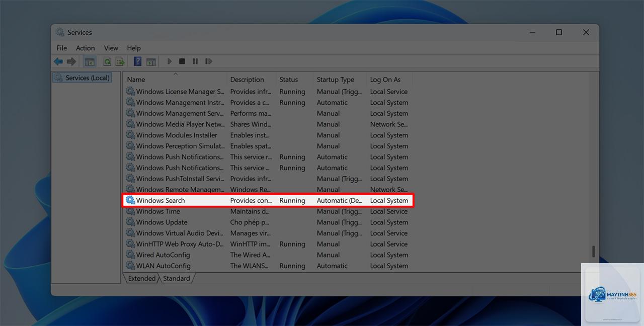
Task: Select Windows PushToInstall Servi... service name
Action: point(180,179)
